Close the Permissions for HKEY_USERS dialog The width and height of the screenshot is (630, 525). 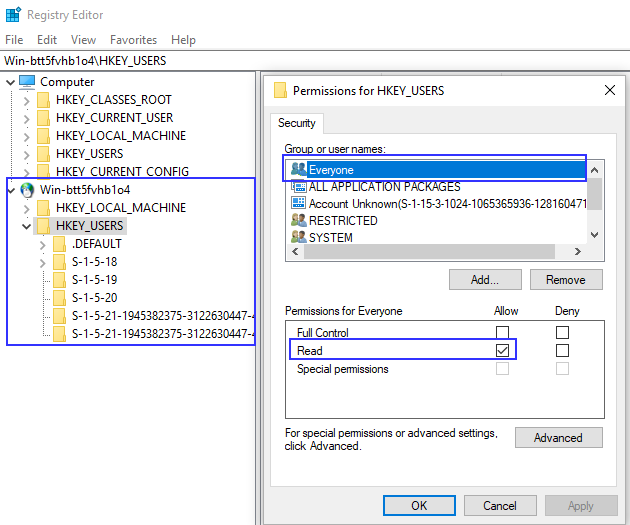610,90
